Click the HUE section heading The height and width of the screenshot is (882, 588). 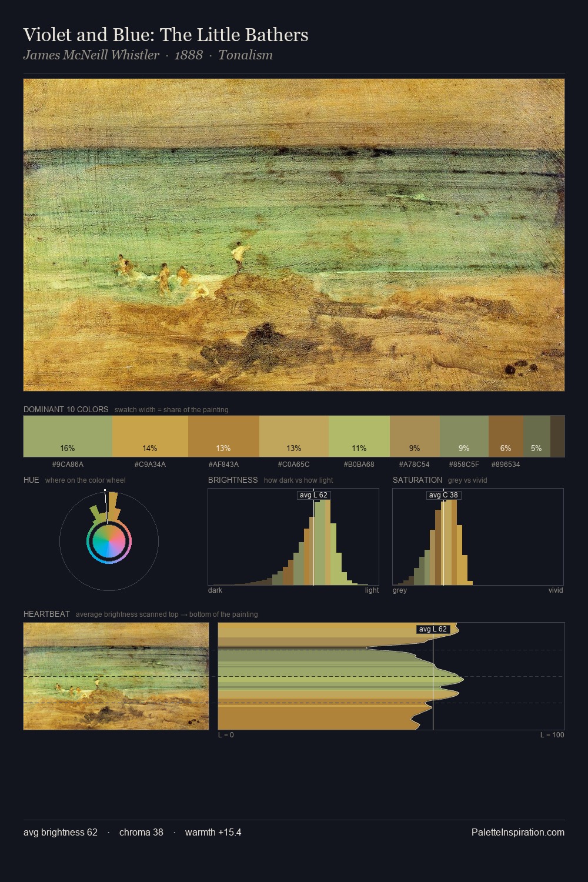point(31,480)
